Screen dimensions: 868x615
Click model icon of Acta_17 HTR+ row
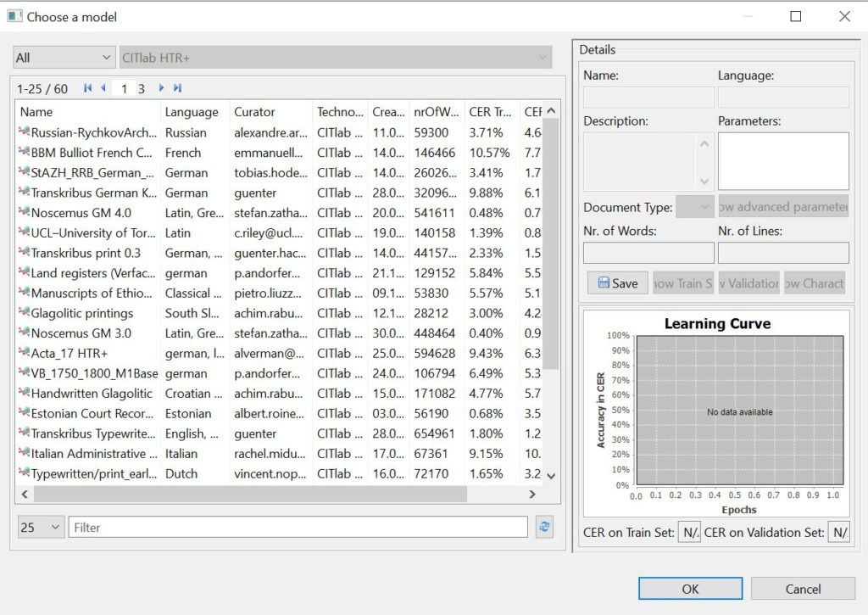tap(24, 353)
